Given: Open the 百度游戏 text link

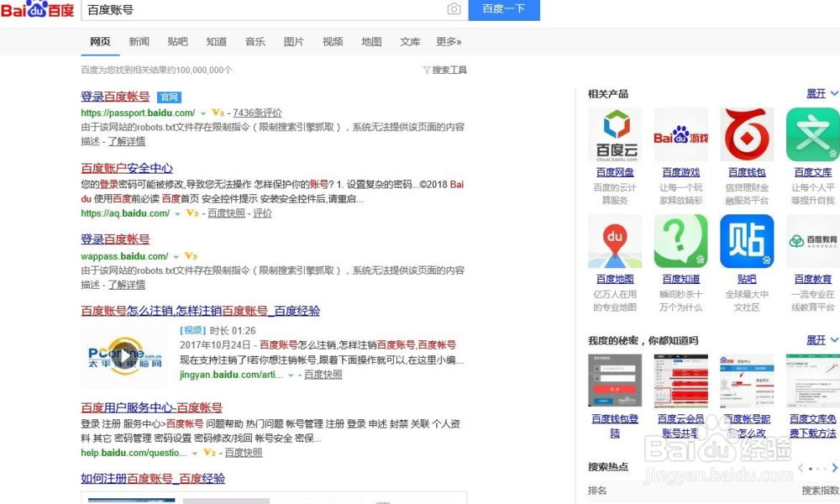Looking at the screenshot, I should tap(680, 172).
